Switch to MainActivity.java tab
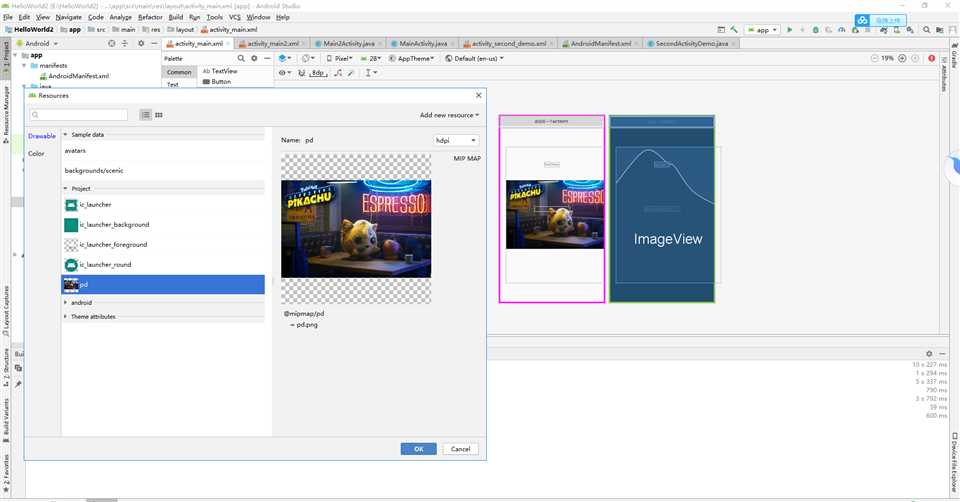960x502 pixels. pyautogui.click(x=422, y=43)
